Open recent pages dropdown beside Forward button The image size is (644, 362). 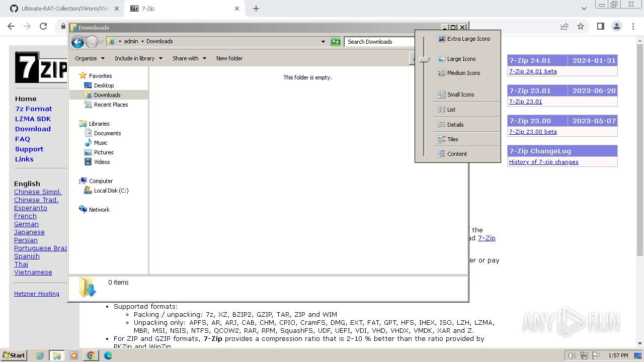point(101,42)
